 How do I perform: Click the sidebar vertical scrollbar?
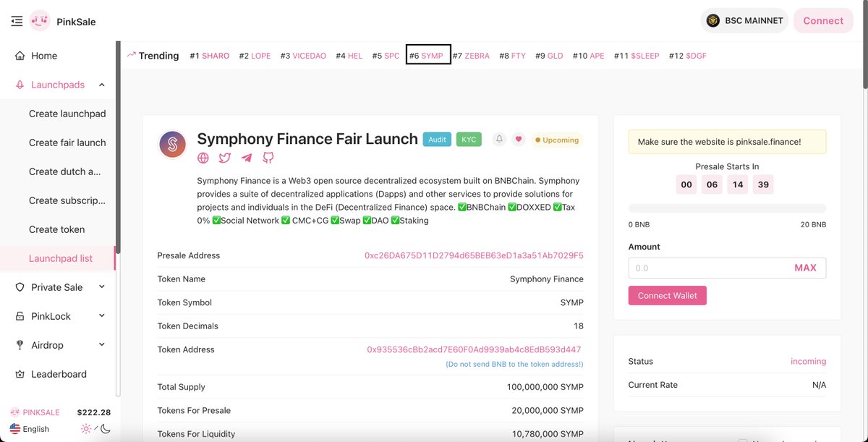coord(118,148)
